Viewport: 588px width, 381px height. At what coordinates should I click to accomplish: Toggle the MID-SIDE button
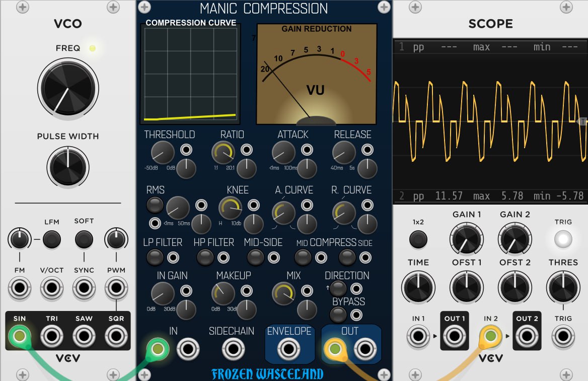pos(255,258)
